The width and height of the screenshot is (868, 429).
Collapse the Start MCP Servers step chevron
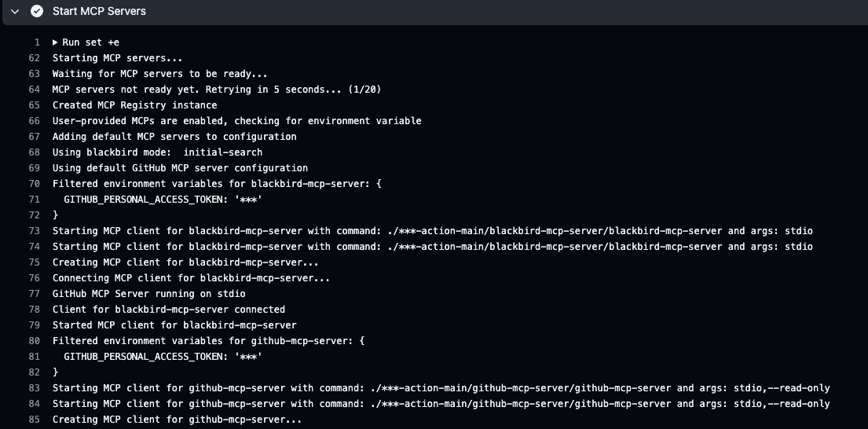coord(15,11)
